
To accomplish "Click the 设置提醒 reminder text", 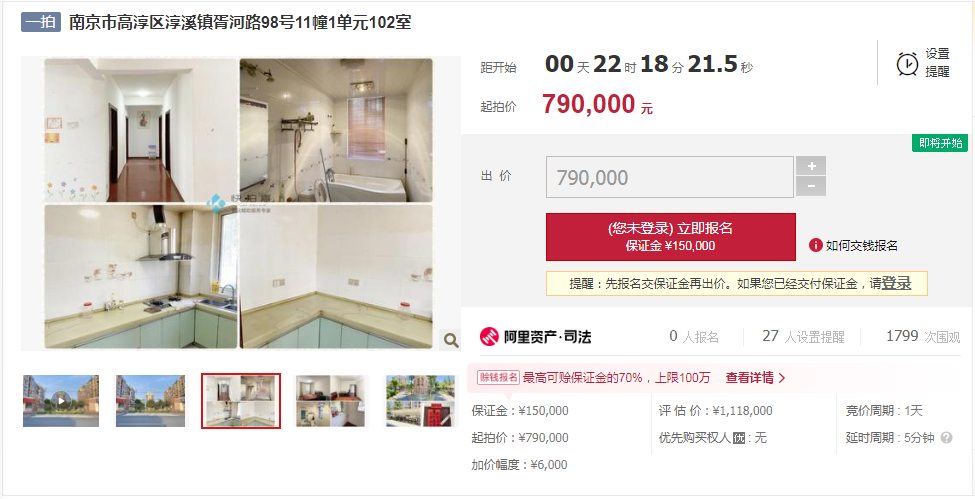I will pos(937,63).
